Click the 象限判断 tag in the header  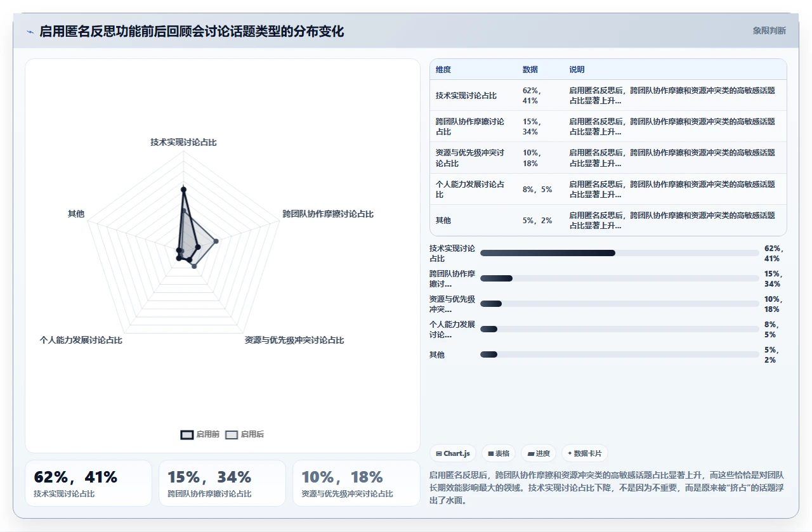[x=769, y=30]
